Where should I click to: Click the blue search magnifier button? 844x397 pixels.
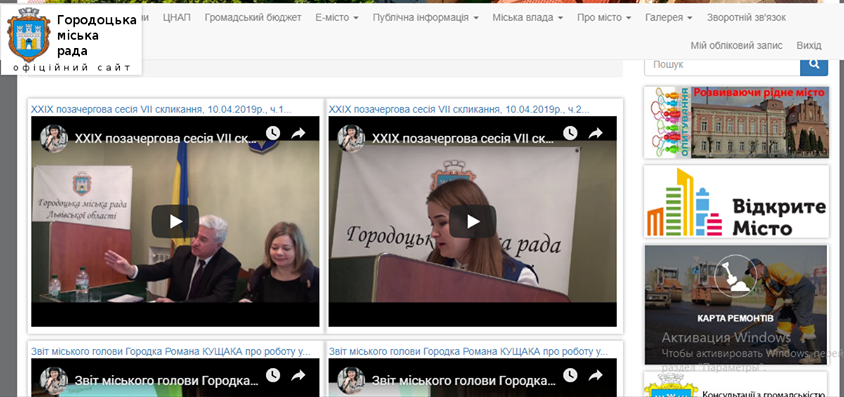click(814, 65)
